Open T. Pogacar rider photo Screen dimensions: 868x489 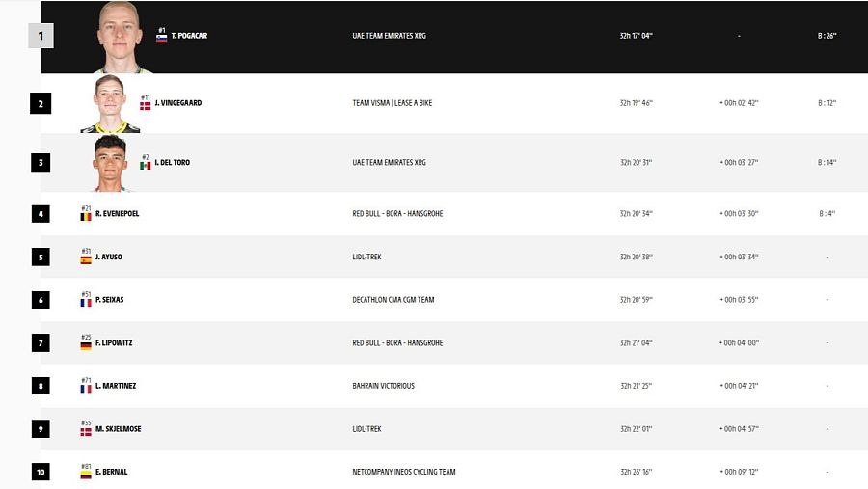click(120, 37)
